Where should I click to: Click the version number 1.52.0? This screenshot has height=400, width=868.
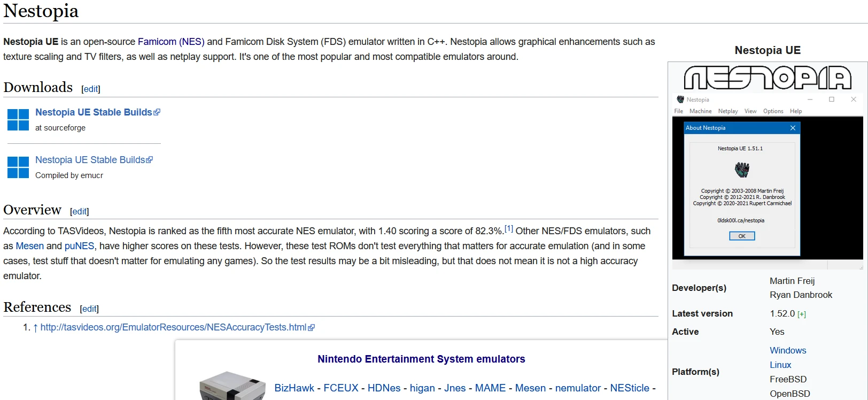pyautogui.click(x=782, y=313)
